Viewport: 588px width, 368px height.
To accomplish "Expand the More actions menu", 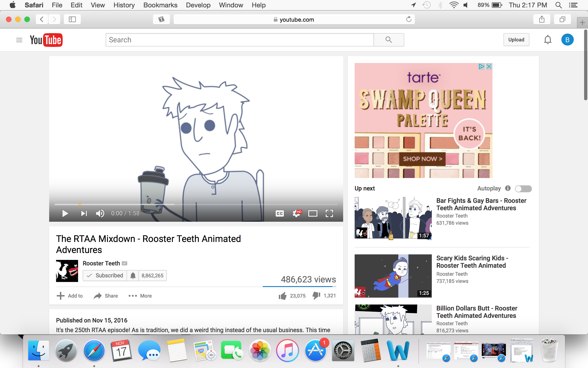I will tap(140, 296).
